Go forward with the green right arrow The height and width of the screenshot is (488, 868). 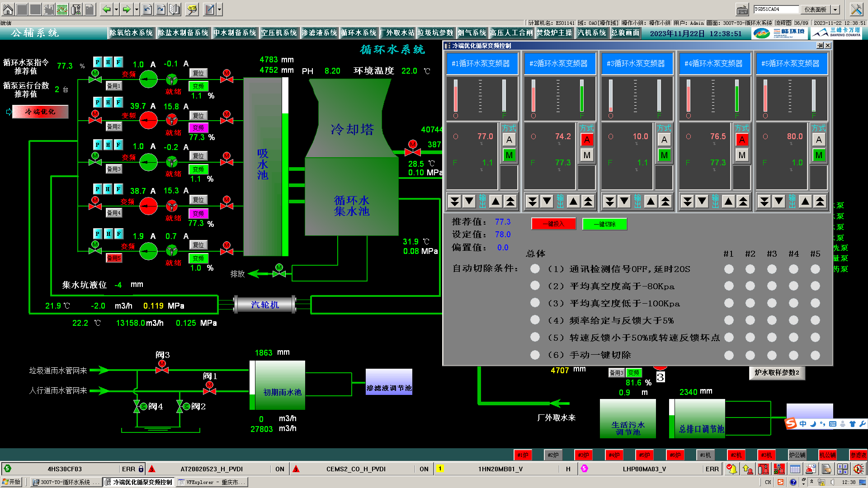127,9
